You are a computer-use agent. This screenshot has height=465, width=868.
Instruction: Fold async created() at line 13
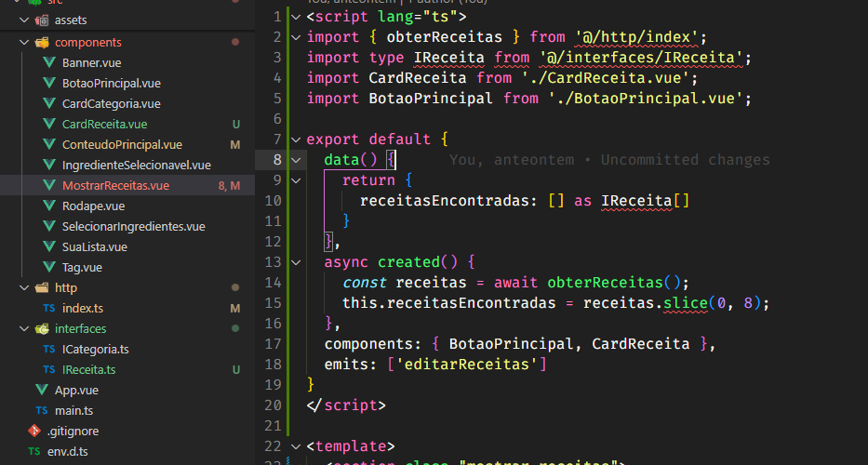[x=296, y=262]
